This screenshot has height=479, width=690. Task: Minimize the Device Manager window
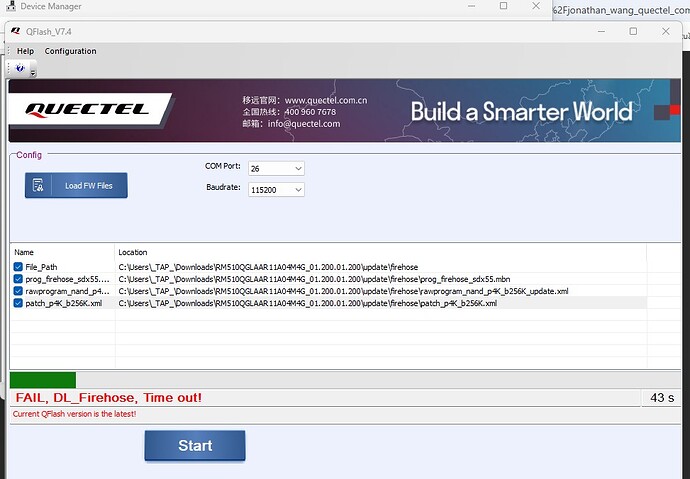tap(471, 6)
